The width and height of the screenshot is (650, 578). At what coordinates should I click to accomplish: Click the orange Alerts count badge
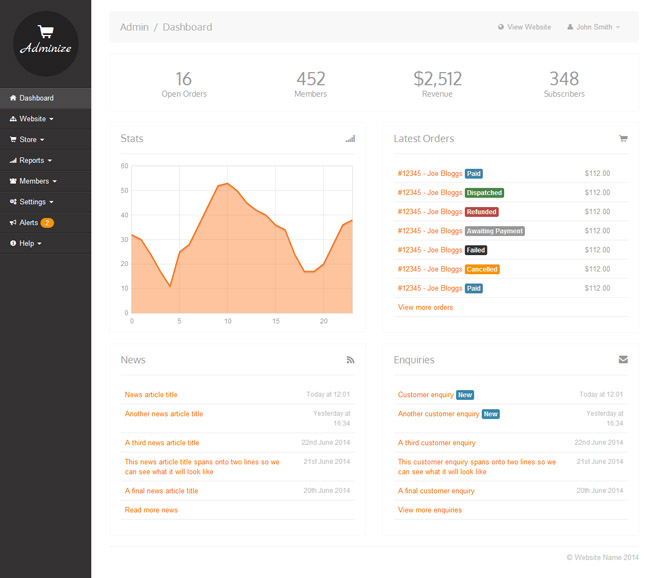point(47,222)
